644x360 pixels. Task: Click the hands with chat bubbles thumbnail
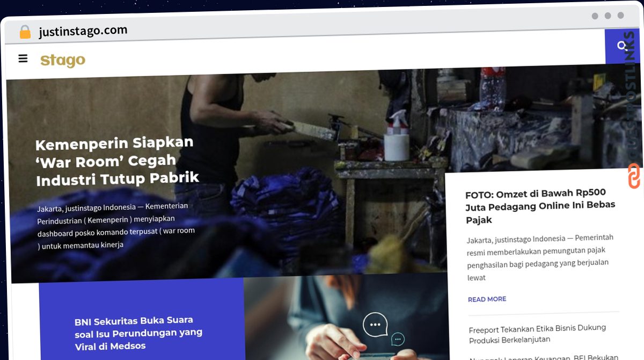tap(346, 318)
